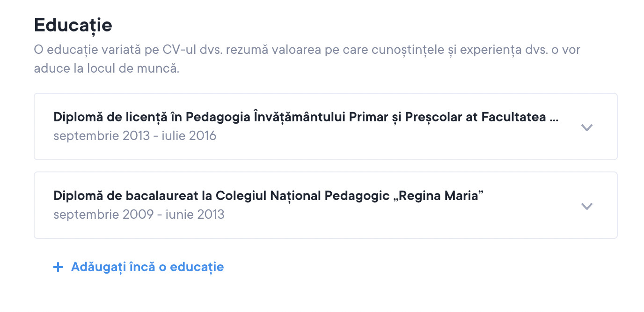Click the description line starting "O educație variată"

click(x=307, y=50)
